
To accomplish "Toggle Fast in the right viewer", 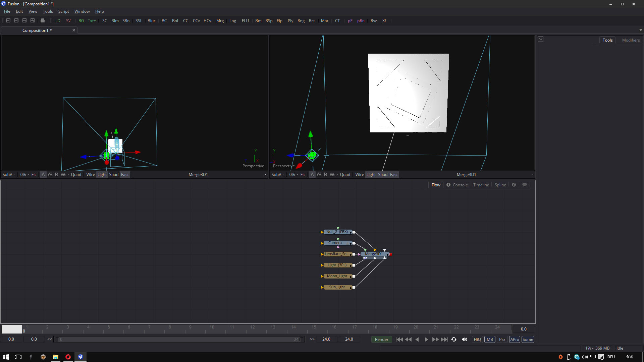I will (394, 175).
